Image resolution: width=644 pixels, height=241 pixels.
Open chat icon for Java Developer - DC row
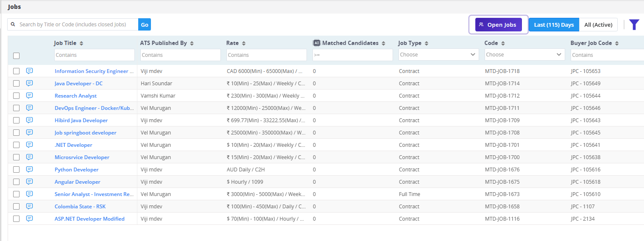point(30,83)
